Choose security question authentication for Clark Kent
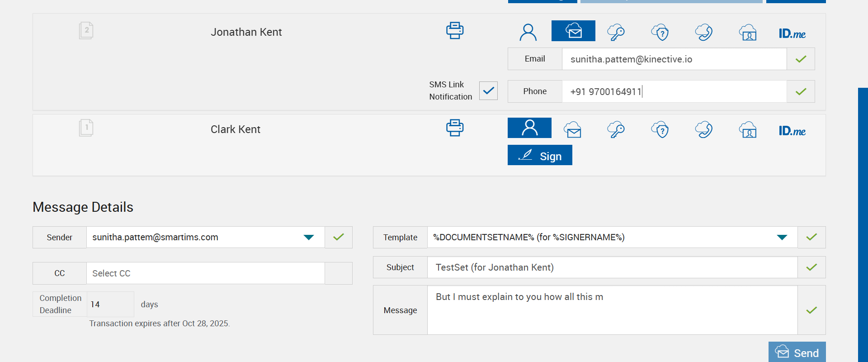The image size is (868, 362). click(660, 130)
